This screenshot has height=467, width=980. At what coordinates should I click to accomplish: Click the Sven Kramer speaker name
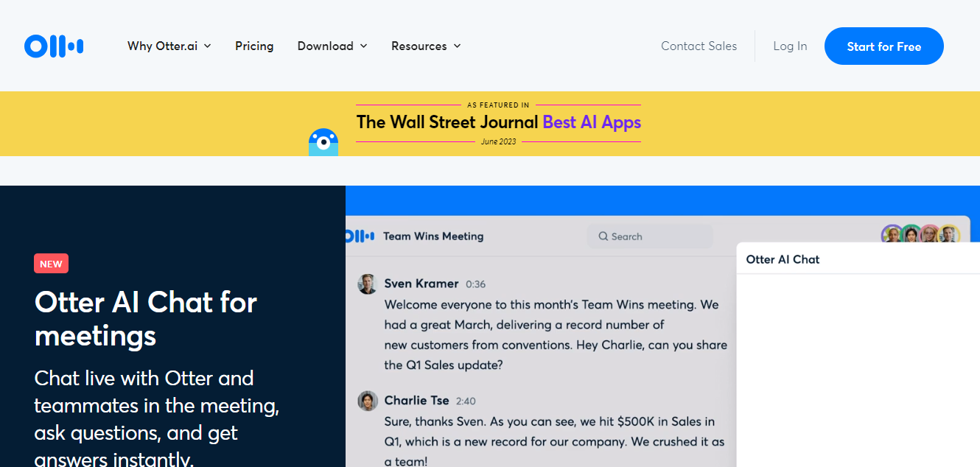421,284
